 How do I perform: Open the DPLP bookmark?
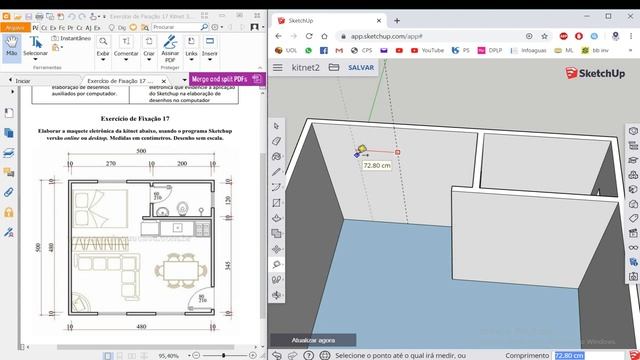[x=490, y=50]
